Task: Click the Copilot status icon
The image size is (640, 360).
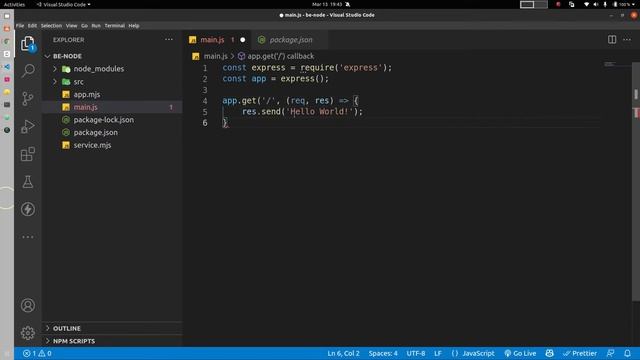Action: (x=549, y=353)
